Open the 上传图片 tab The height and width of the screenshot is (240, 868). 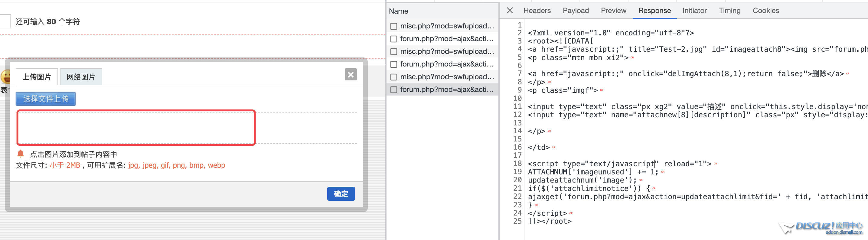tap(37, 77)
